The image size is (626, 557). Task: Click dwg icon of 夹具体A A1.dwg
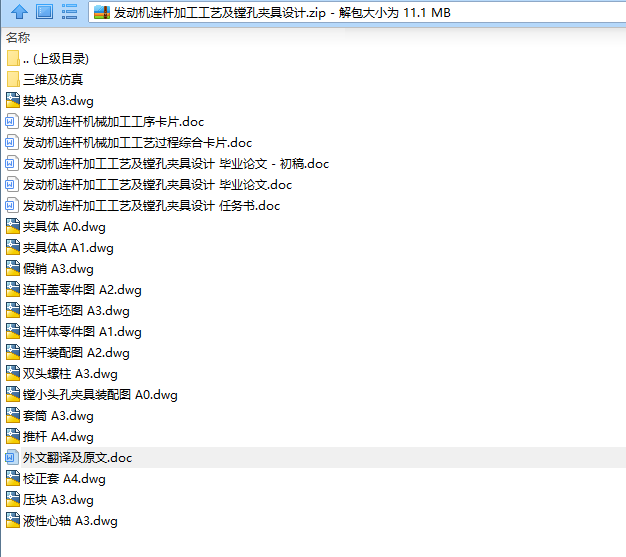(x=13, y=248)
